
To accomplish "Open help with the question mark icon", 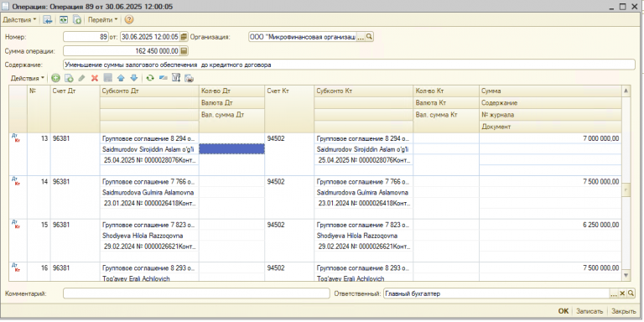I will pyautogui.click(x=129, y=19).
